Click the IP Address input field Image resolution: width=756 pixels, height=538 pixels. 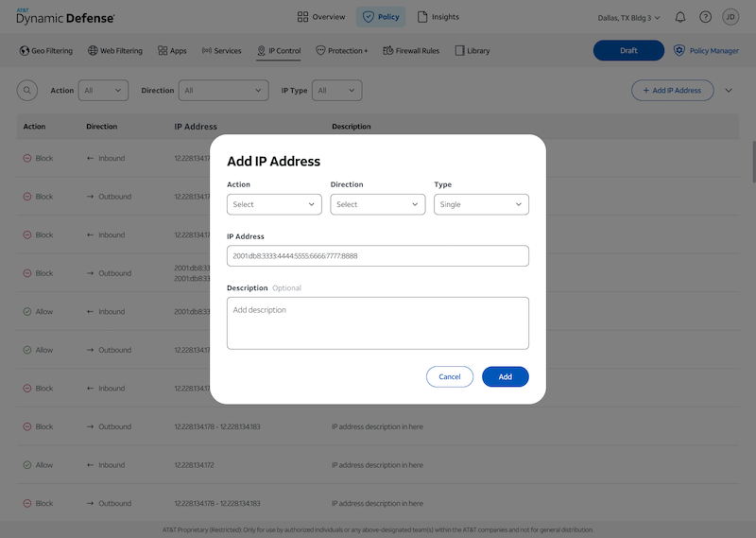tap(377, 255)
